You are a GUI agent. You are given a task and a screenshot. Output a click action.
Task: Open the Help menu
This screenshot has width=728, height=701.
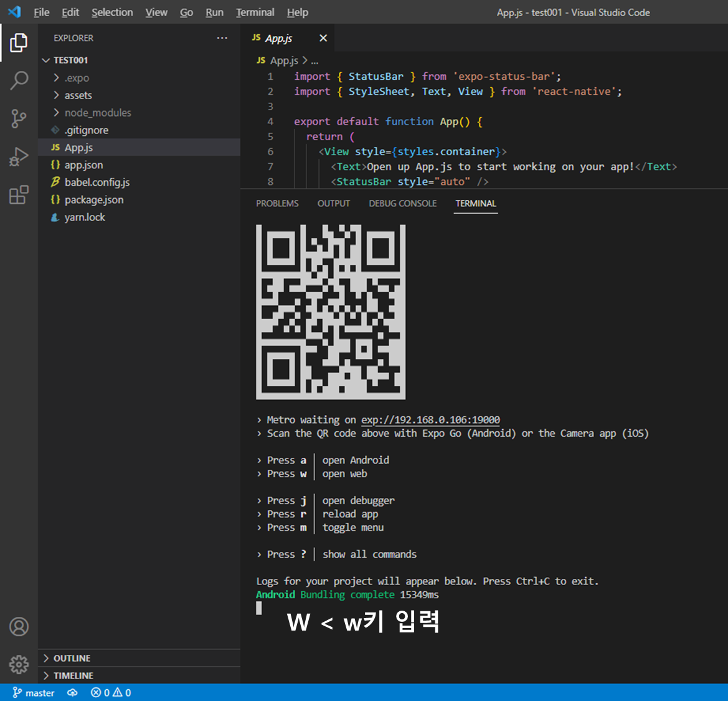point(297,12)
